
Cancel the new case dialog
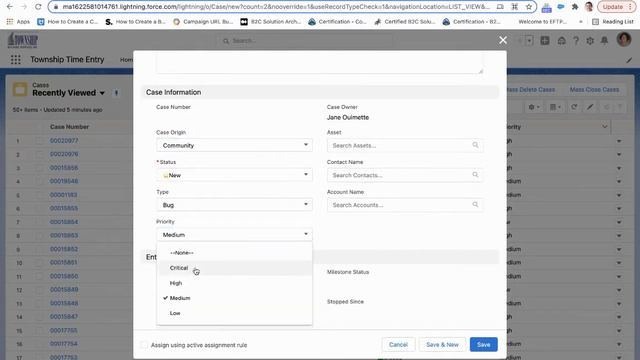click(x=398, y=344)
